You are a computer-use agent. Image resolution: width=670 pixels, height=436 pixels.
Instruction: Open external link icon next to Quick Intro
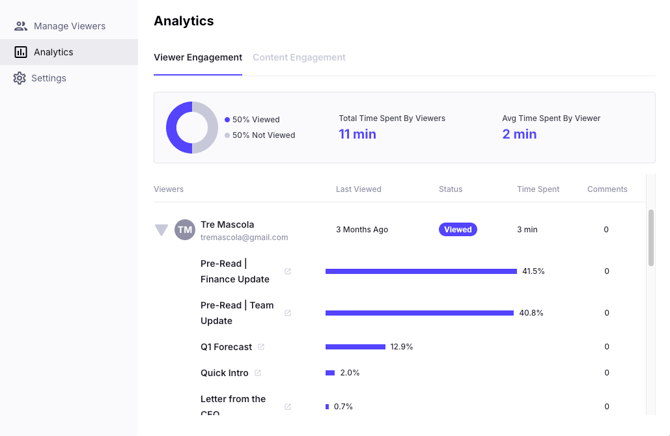pyautogui.click(x=258, y=373)
